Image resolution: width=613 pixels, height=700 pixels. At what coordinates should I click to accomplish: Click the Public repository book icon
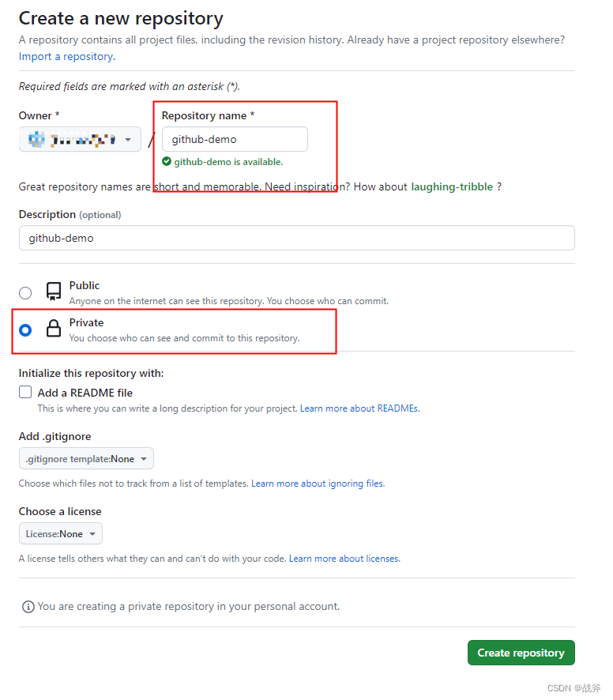54,292
